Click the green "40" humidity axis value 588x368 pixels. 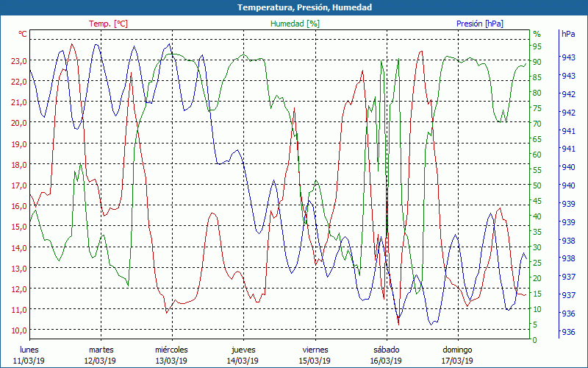tap(537, 216)
